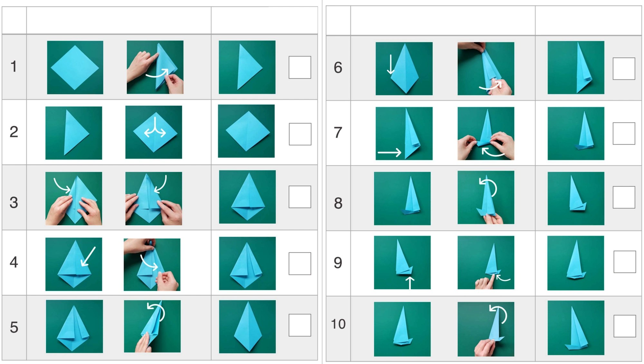Check the box for step 6
Viewport: 644px width, 364px height.
tap(624, 69)
